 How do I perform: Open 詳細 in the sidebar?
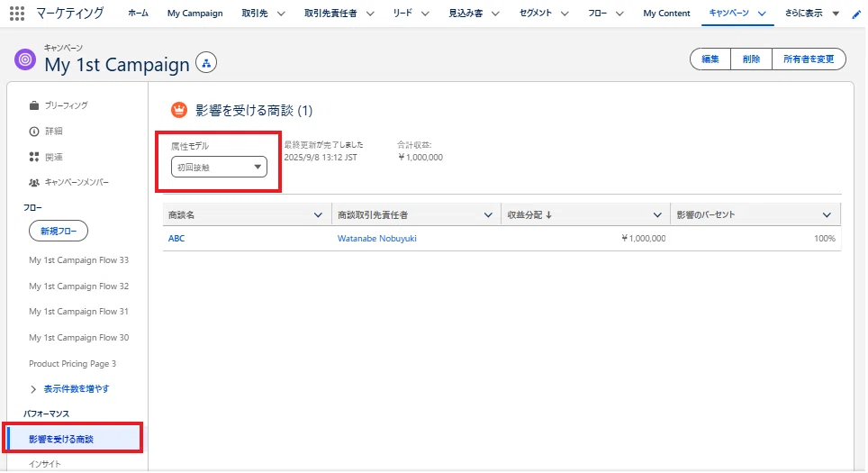54,132
